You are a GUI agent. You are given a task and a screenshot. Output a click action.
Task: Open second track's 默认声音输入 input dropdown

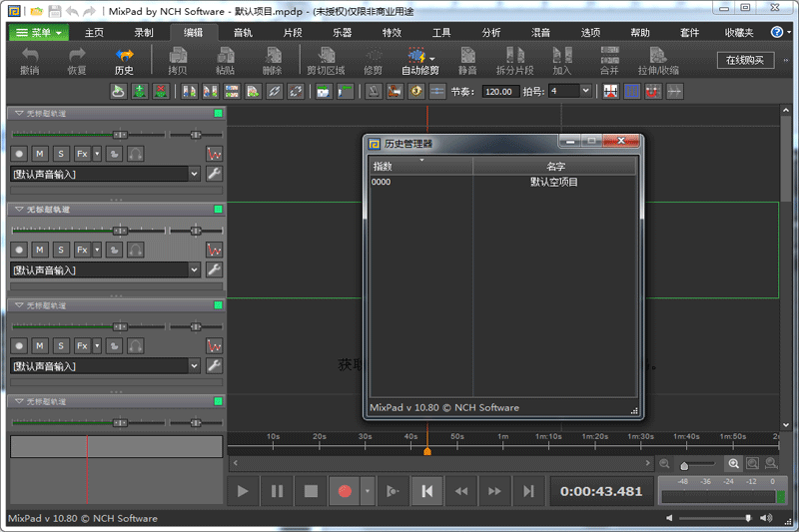coord(105,270)
